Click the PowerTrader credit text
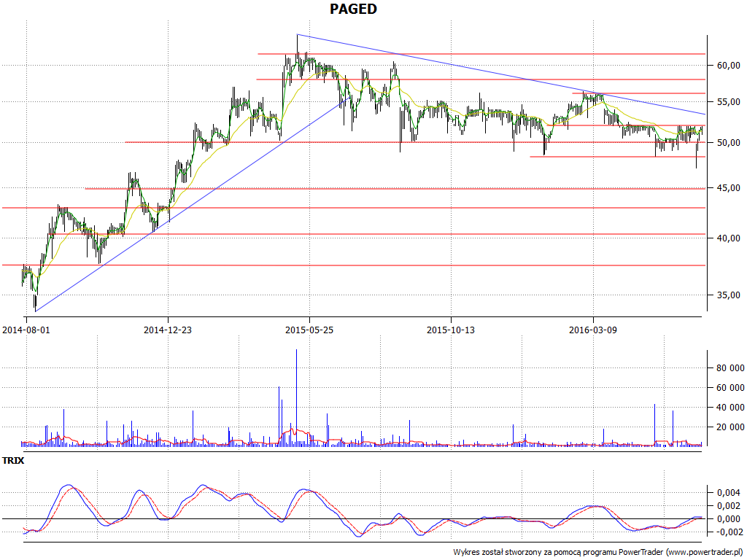The image size is (747, 560). [x=598, y=553]
